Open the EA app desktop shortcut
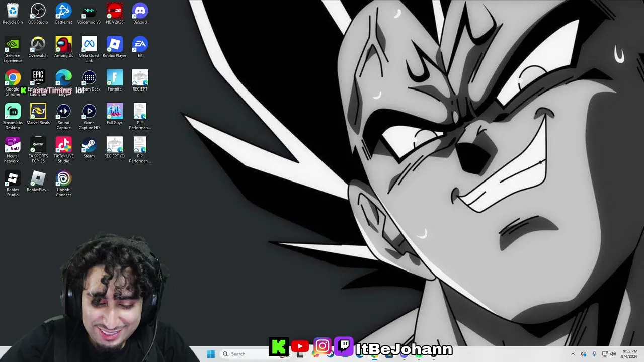 coord(140,47)
